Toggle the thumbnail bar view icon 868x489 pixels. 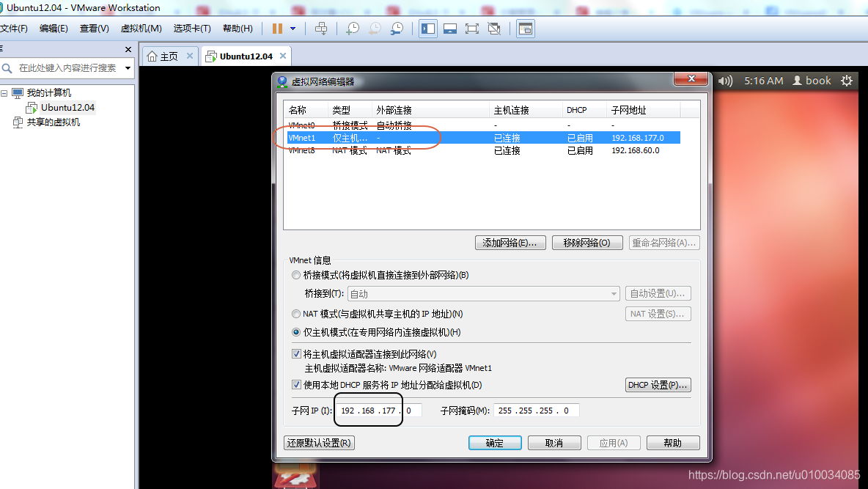450,29
